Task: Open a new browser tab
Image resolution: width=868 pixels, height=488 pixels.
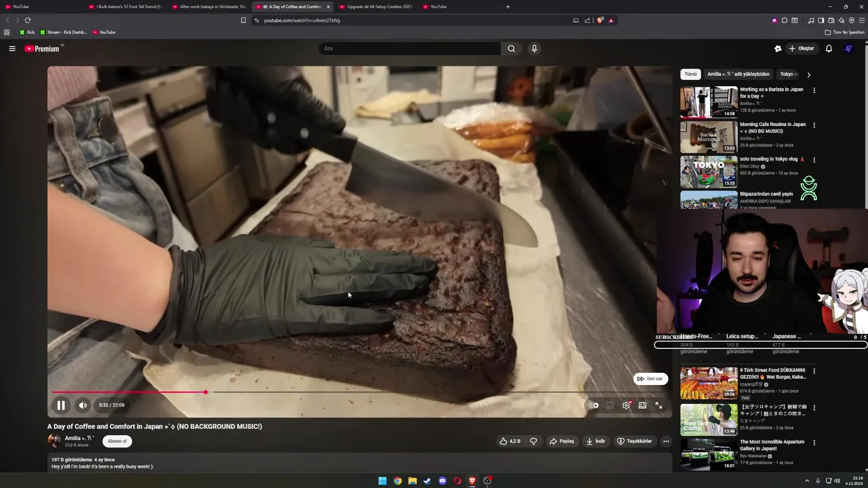Action: point(508,7)
